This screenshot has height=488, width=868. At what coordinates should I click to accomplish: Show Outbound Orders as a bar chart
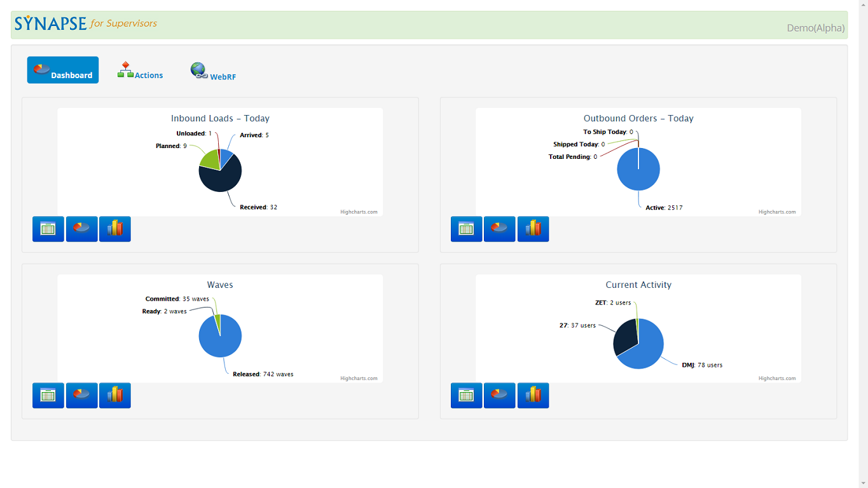pos(533,229)
